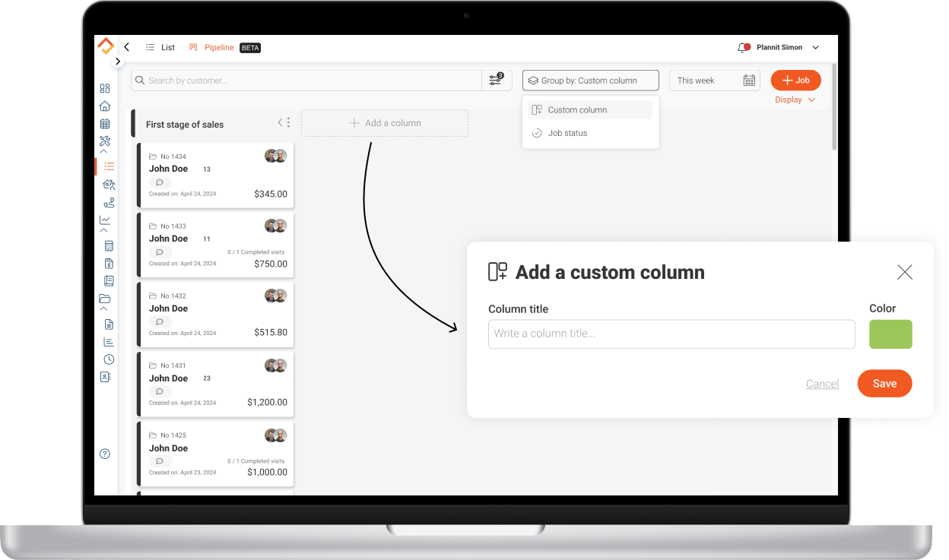Select Job status from the group menu
Screen dimensions: 949x560
568,133
